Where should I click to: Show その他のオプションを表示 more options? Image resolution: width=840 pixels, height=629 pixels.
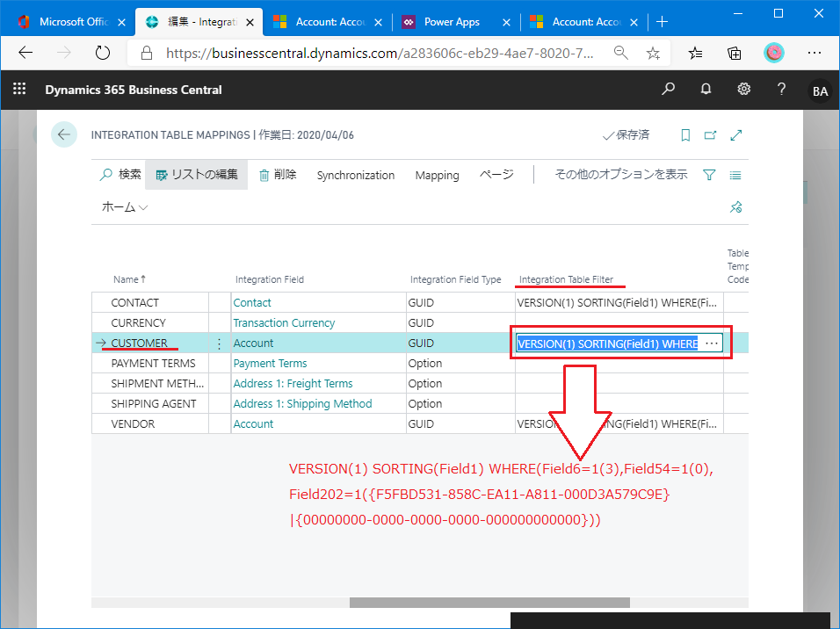[x=621, y=175]
